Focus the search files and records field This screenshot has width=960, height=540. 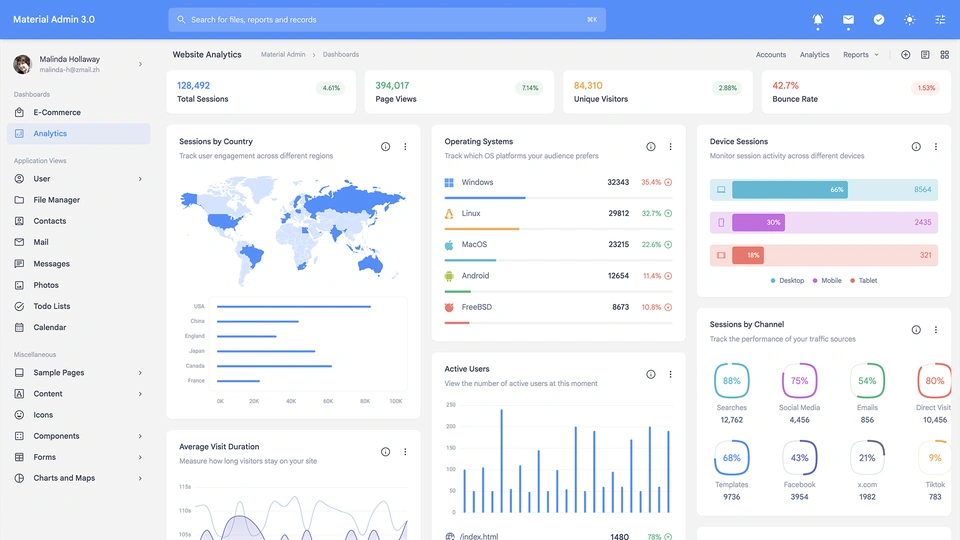(x=387, y=20)
